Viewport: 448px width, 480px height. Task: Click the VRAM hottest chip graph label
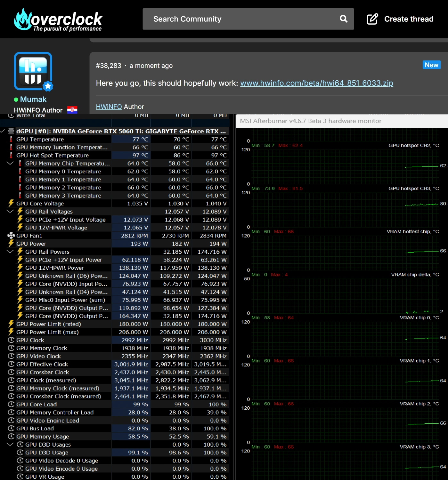[x=413, y=231]
